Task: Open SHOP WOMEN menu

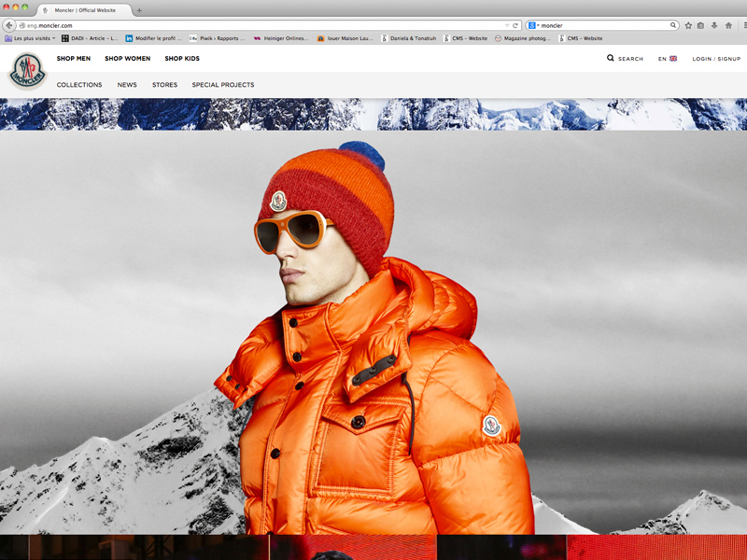Action: pyautogui.click(x=128, y=59)
